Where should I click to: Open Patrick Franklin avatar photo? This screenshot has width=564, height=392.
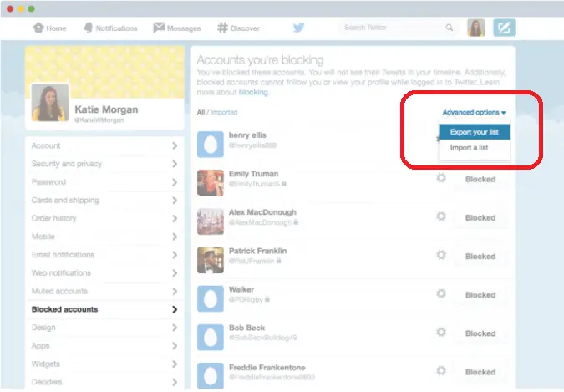pos(211,260)
